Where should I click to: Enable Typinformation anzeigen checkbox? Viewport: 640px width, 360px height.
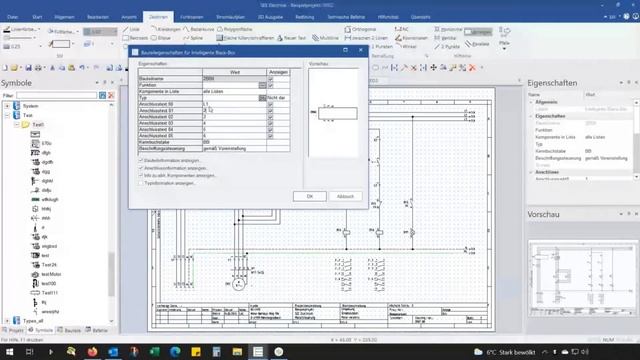tap(141, 183)
